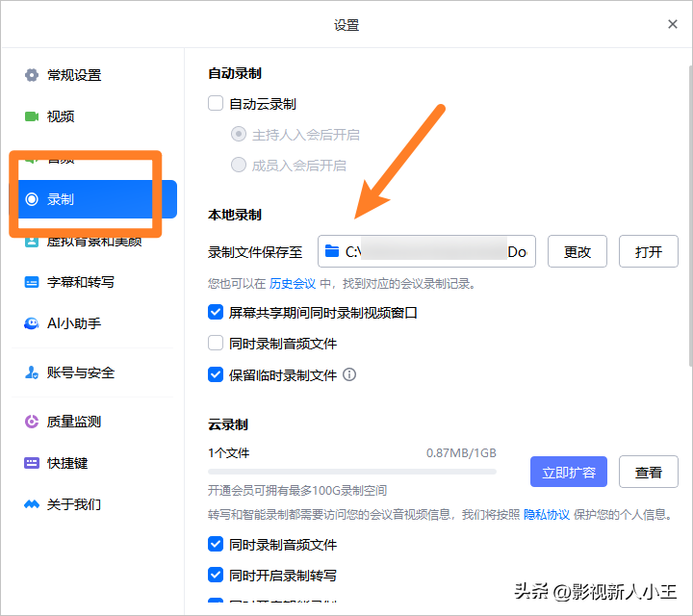Open the 历史会议 link
The height and width of the screenshot is (616, 693).
293,284
